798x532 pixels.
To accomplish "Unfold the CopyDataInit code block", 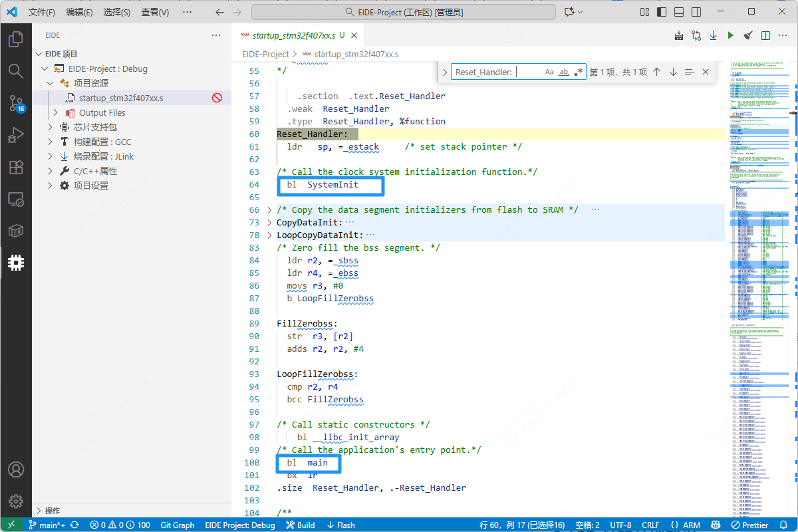I will pos(269,223).
